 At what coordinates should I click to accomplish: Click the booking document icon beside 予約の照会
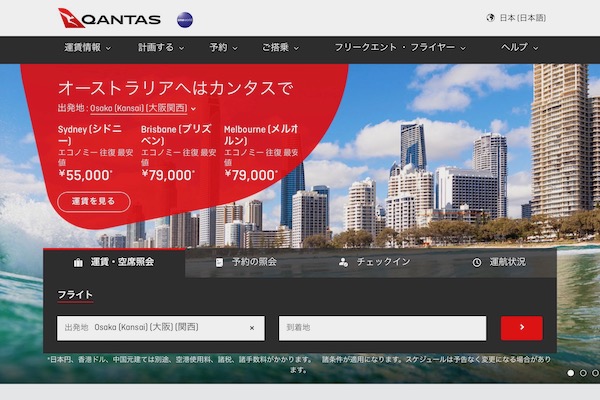point(219,263)
